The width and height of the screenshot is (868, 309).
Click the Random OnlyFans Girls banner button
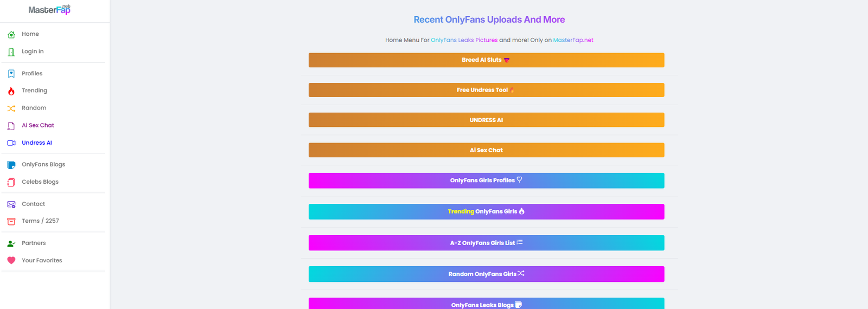486,274
